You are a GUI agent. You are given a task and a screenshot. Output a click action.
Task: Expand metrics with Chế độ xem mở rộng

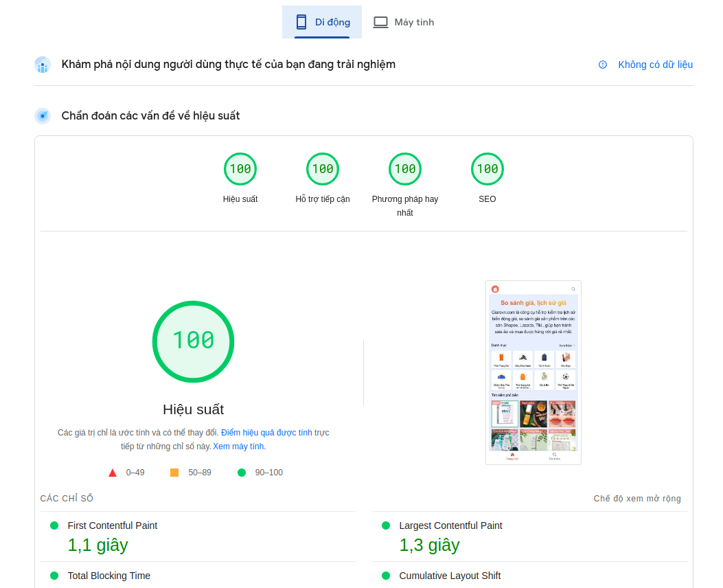637,499
